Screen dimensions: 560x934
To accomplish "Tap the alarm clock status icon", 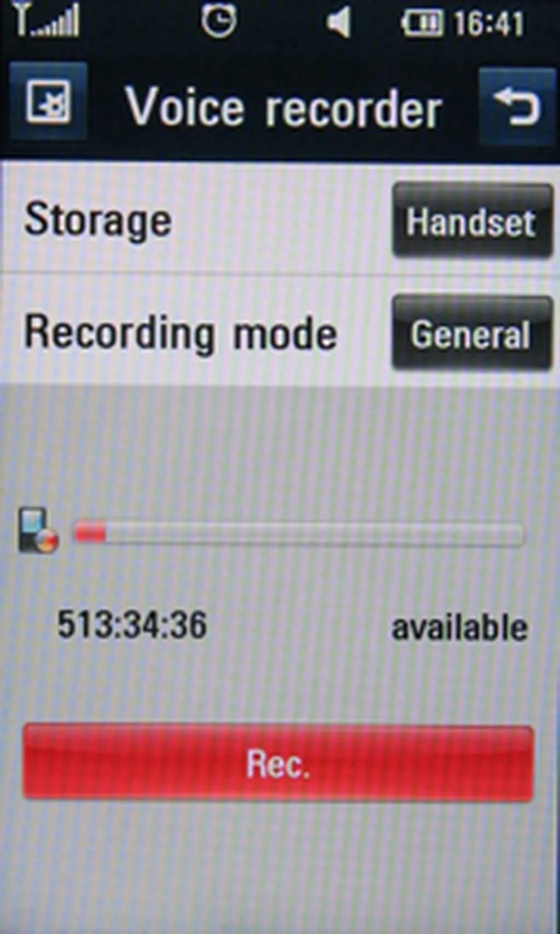I will pyautogui.click(x=219, y=22).
